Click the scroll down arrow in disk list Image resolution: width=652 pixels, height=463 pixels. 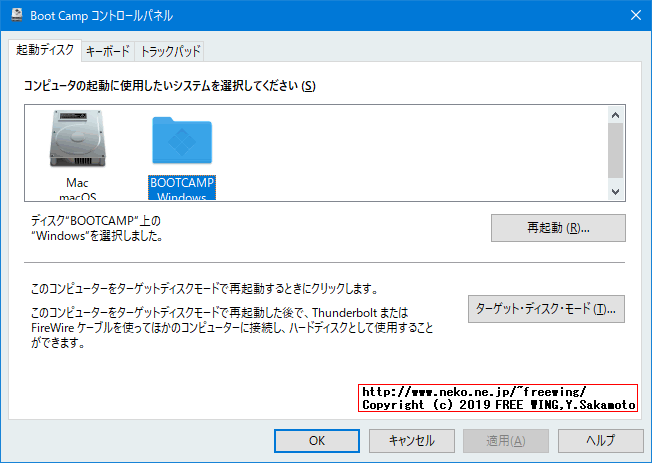tap(615, 192)
